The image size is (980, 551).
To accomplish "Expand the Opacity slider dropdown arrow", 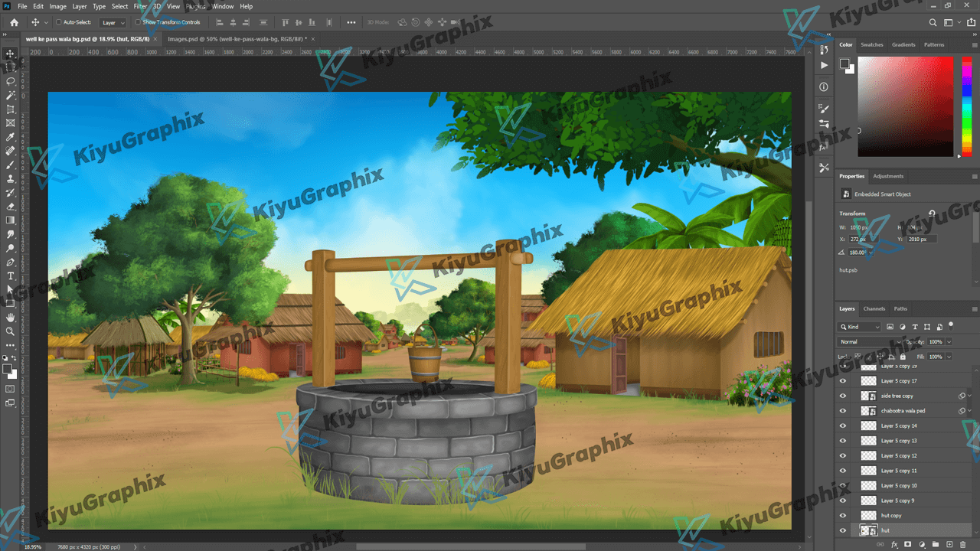I will coord(949,341).
